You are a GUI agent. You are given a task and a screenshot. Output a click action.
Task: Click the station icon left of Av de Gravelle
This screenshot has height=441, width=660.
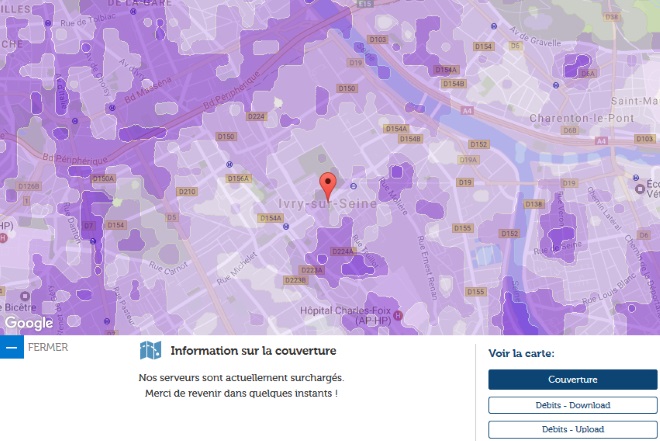point(494,26)
